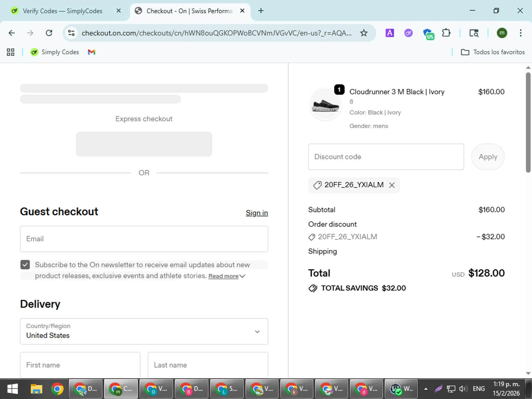Open the Country/Region dropdown
This screenshot has height=399, width=532.
click(x=144, y=331)
